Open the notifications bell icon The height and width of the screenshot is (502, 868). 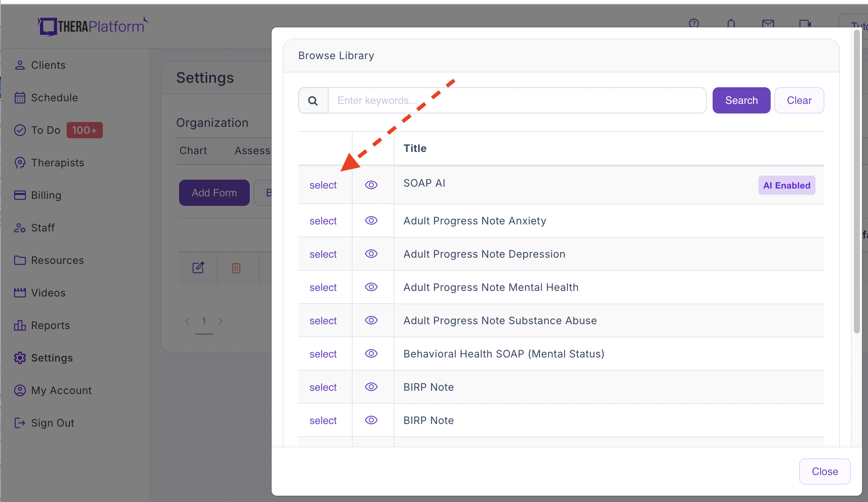[731, 24]
